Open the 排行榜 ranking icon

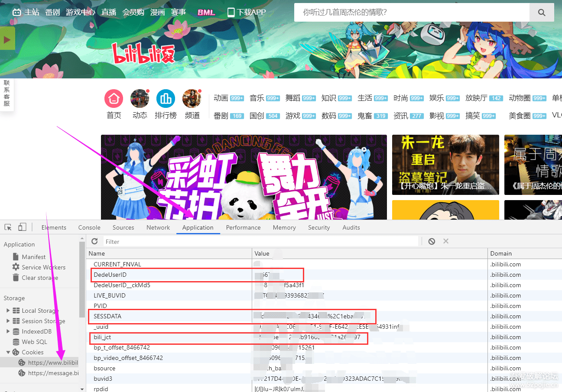[166, 99]
